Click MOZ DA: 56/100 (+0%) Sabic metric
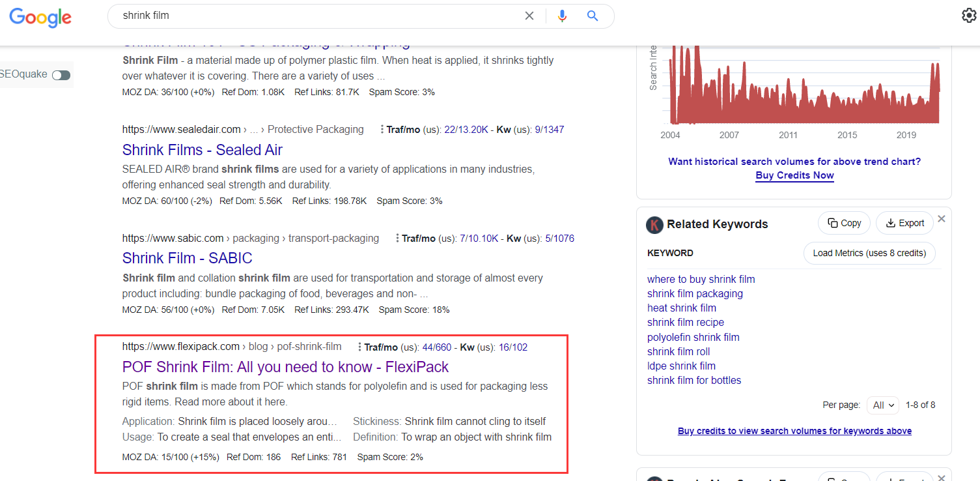Screen dimensions: 980x481 pyautogui.click(x=168, y=310)
